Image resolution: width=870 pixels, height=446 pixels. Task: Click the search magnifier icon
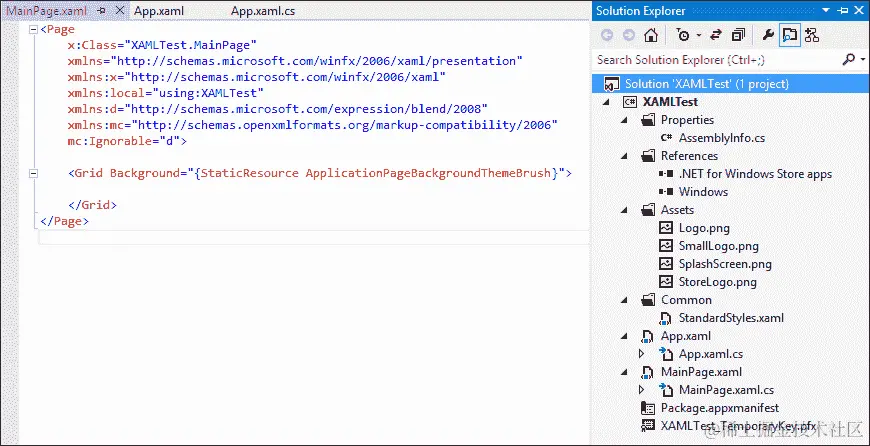point(849,59)
